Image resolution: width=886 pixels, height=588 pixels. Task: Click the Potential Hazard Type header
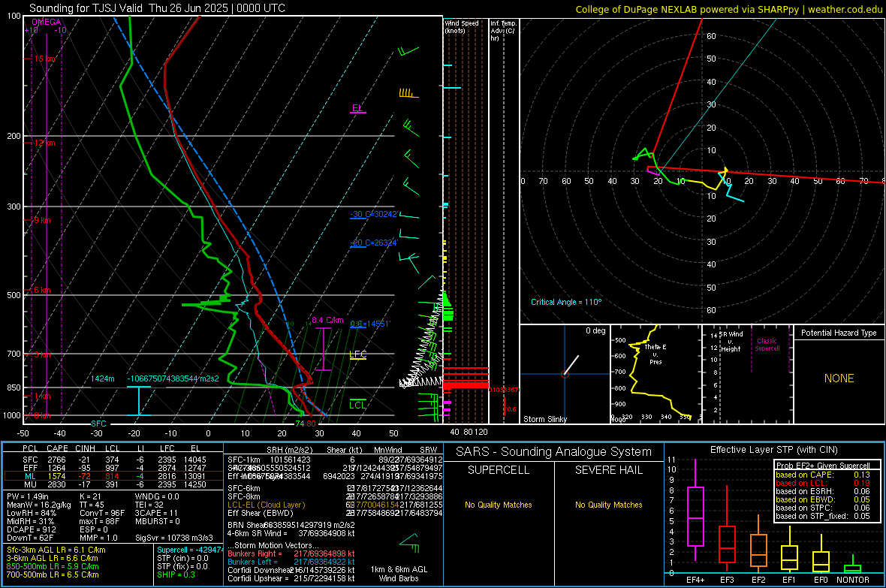coord(839,333)
